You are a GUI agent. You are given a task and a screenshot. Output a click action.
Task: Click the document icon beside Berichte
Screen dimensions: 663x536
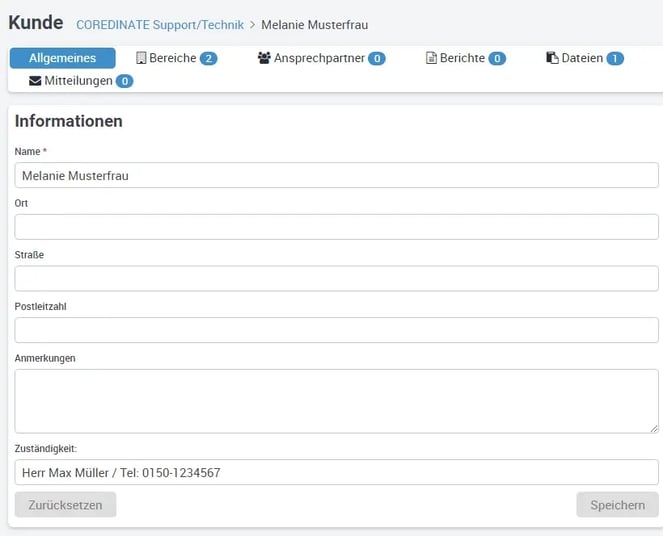pyautogui.click(x=432, y=58)
